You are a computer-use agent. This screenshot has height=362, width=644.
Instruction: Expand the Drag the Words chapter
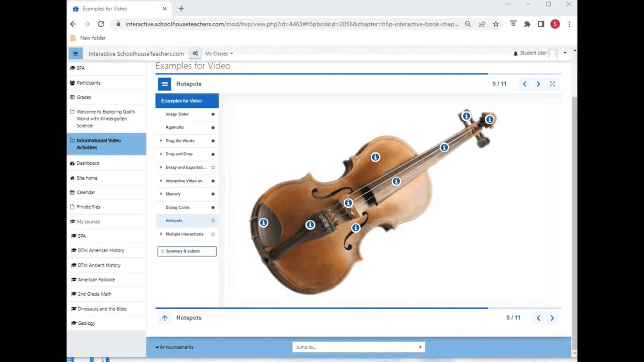coord(161,141)
